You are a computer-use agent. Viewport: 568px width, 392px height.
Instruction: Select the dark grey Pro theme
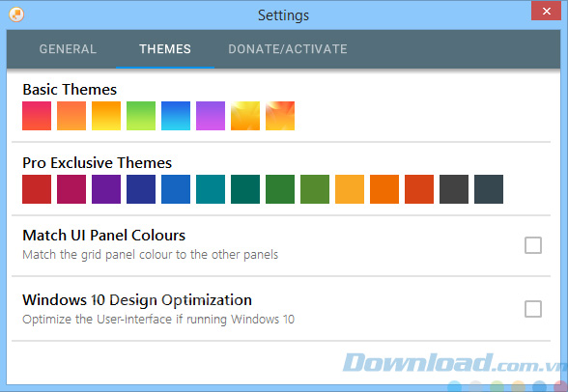click(x=454, y=189)
